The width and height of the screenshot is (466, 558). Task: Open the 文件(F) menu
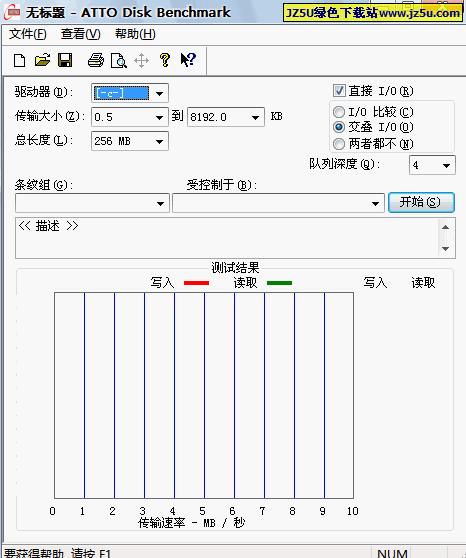pyautogui.click(x=28, y=34)
